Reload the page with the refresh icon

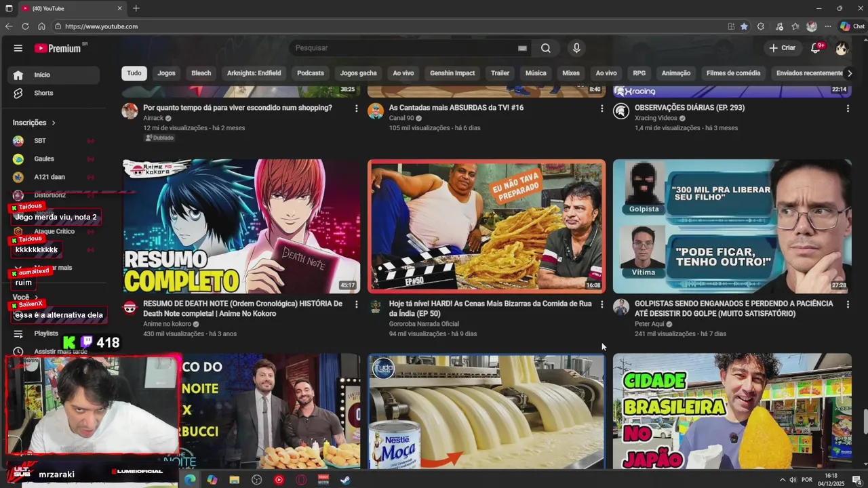click(25, 26)
